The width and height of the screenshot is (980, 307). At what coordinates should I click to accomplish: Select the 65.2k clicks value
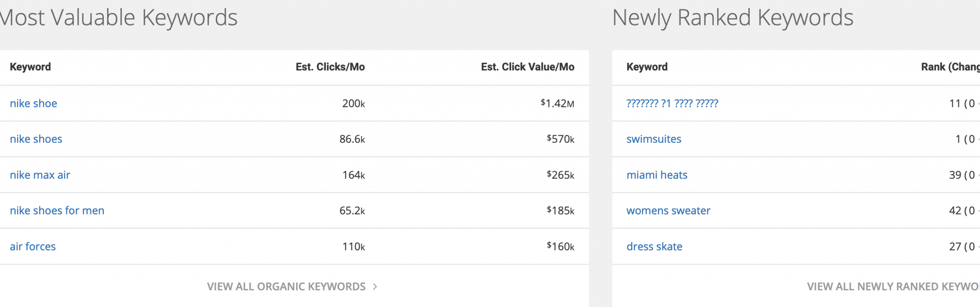coord(352,210)
